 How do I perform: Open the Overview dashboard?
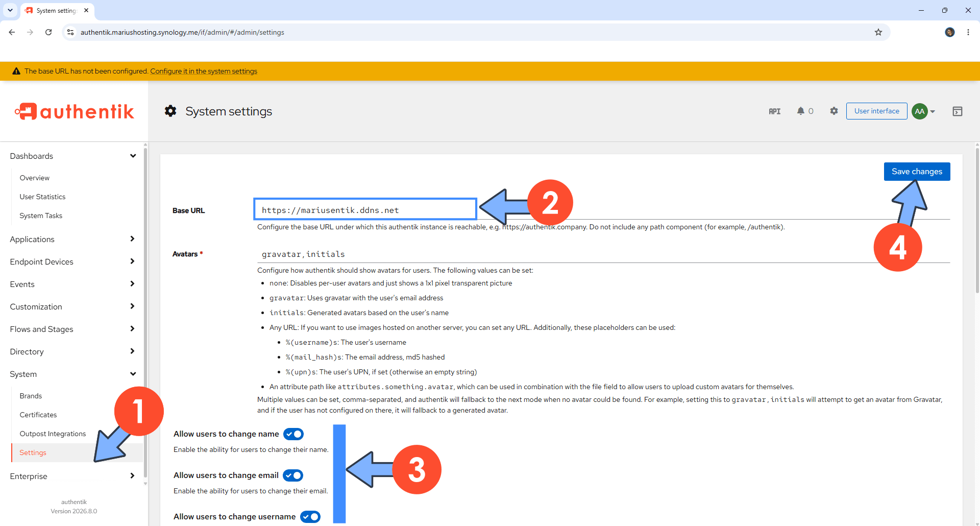click(35, 178)
